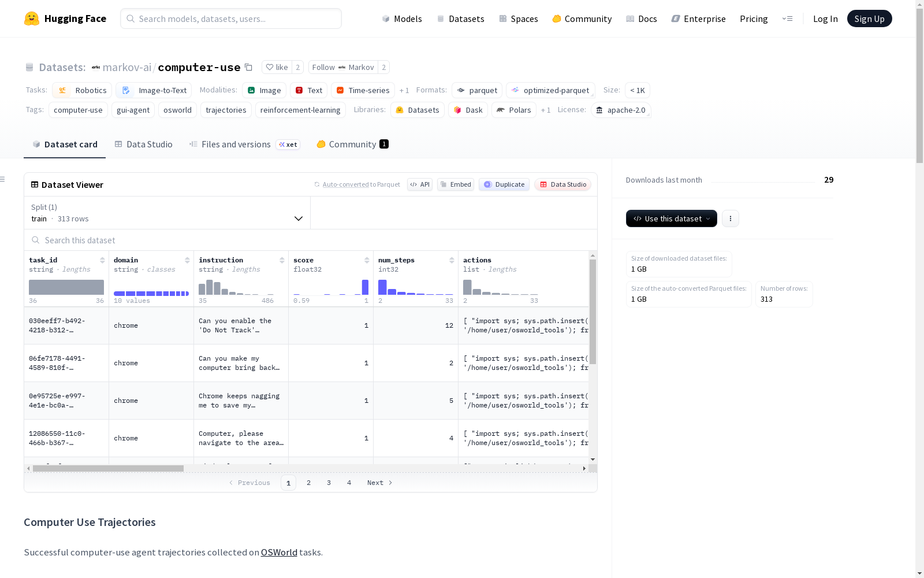Go to page 2 of the dataset
924x578 pixels.
pyautogui.click(x=308, y=483)
